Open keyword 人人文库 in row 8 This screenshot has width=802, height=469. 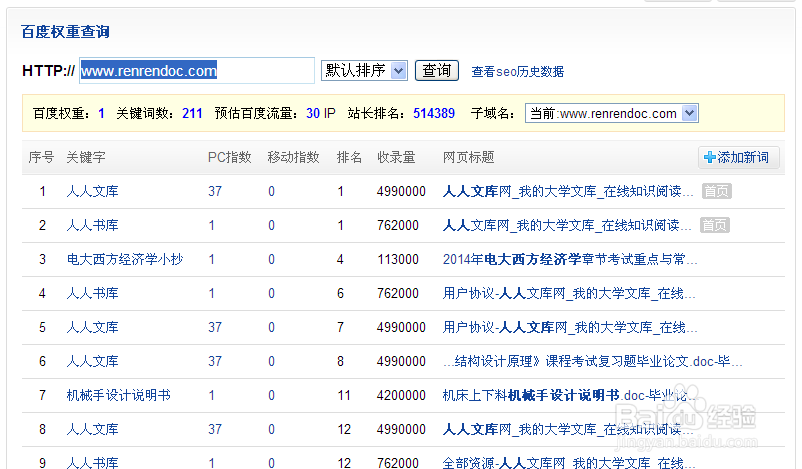point(93,429)
